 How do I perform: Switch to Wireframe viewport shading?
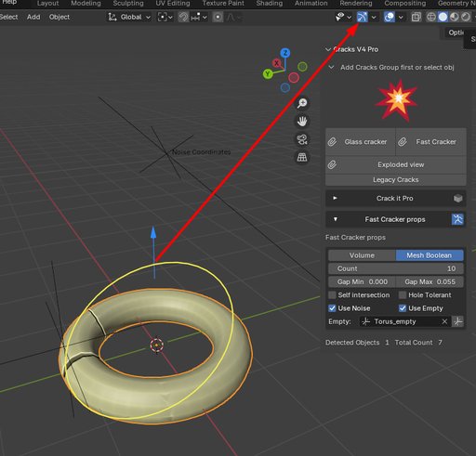pyautogui.click(x=431, y=17)
